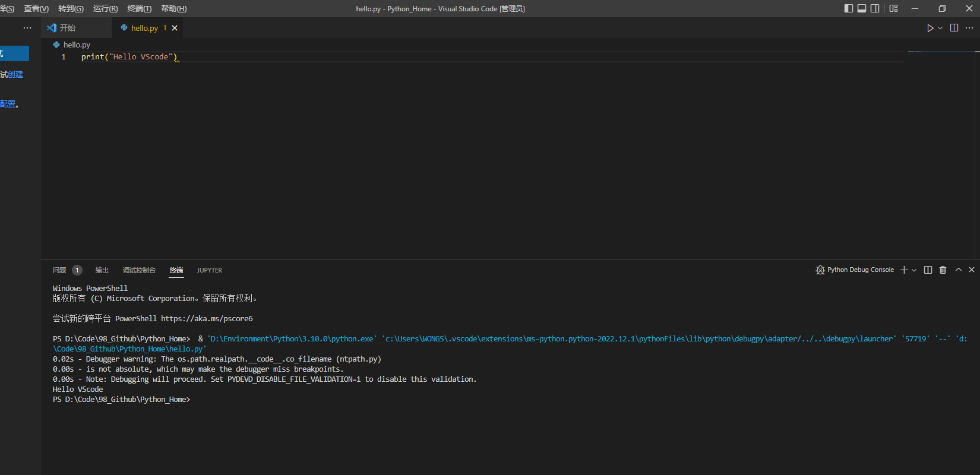The width and height of the screenshot is (980, 475).
Task: Click 配置 link in side bar
Action: (x=8, y=104)
